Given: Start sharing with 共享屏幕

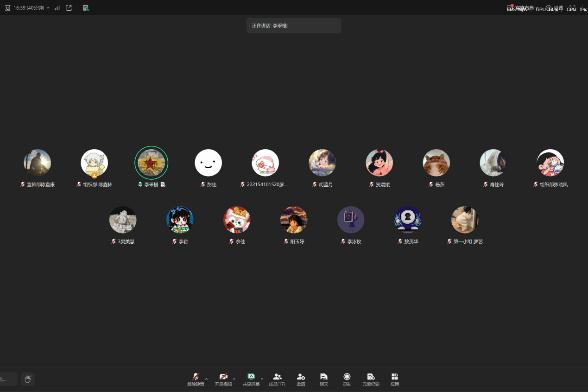Looking at the screenshot, I should tap(251, 379).
